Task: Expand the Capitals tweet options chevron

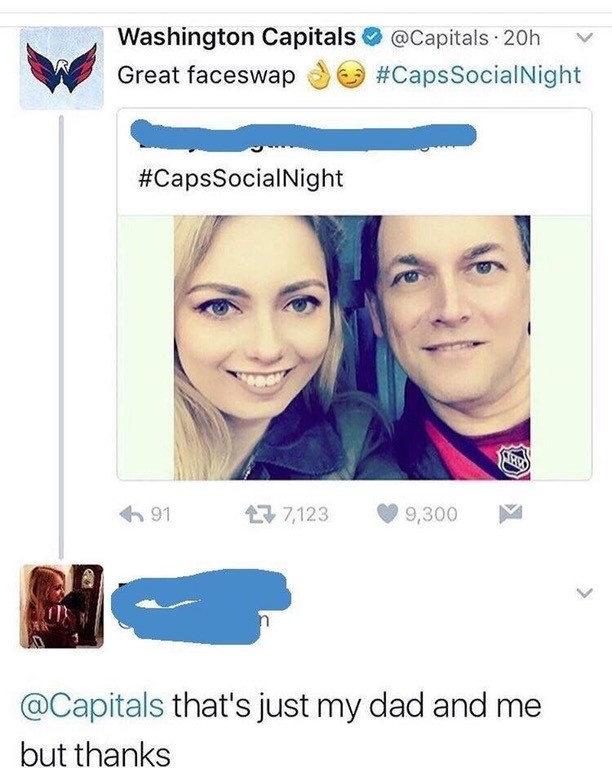Action: pos(586,40)
